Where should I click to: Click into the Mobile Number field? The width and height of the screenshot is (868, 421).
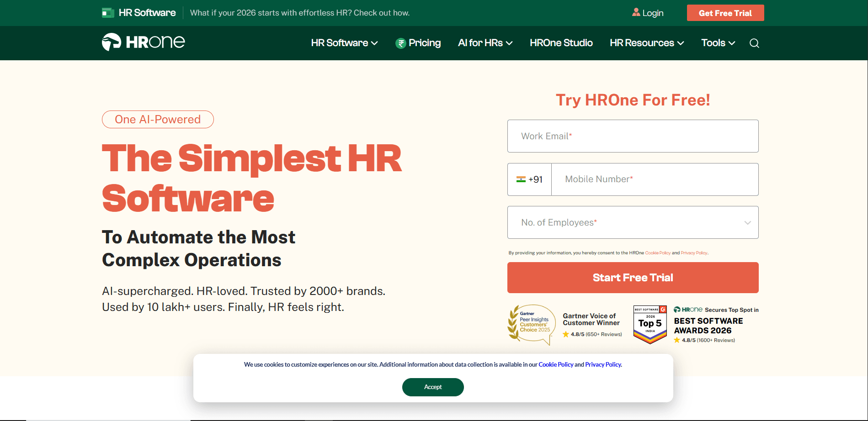point(654,179)
